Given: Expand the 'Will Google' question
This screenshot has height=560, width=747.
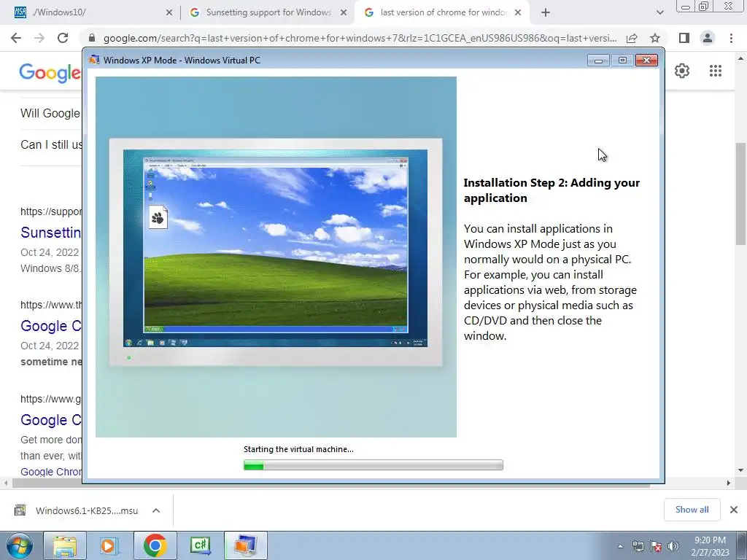Looking at the screenshot, I should (x=50, y=113).
